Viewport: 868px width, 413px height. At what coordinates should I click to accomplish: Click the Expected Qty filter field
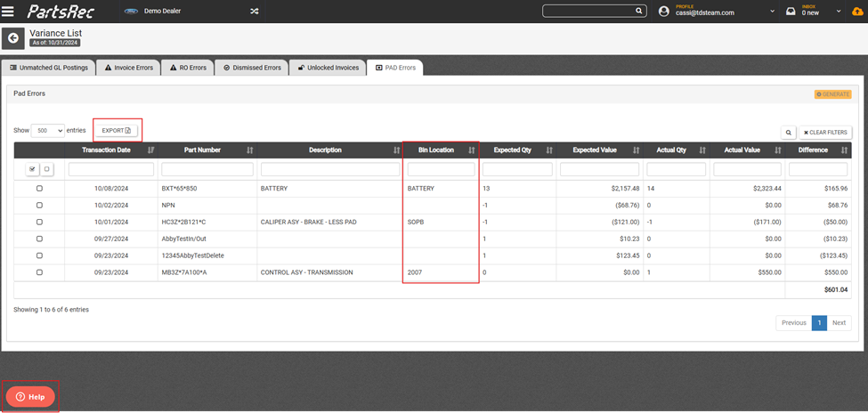(x=517, y=169)
